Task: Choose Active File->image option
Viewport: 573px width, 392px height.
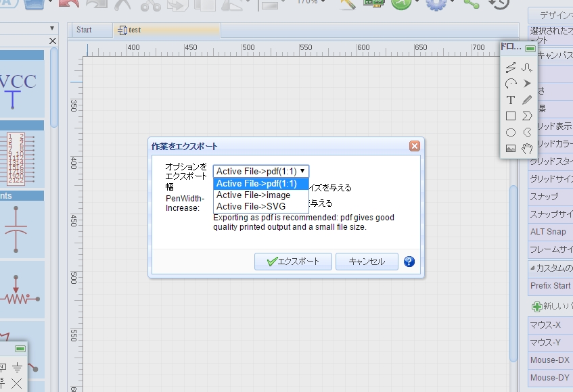Action: tap(261, 195)
